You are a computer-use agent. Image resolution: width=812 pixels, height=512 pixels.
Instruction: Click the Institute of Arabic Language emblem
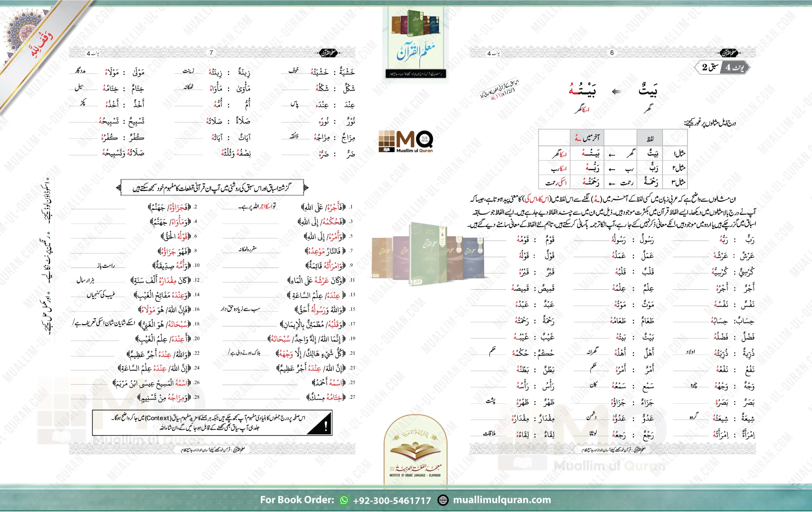point(415,451)
